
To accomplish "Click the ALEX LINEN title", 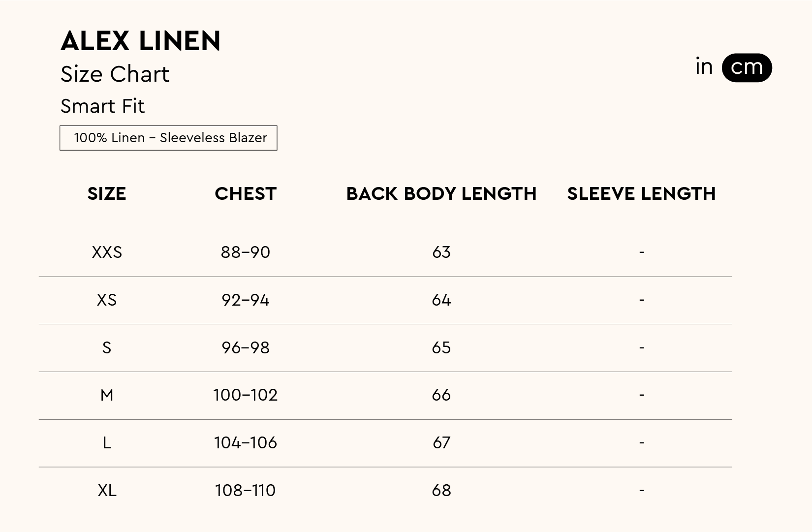I will point(141,41).
